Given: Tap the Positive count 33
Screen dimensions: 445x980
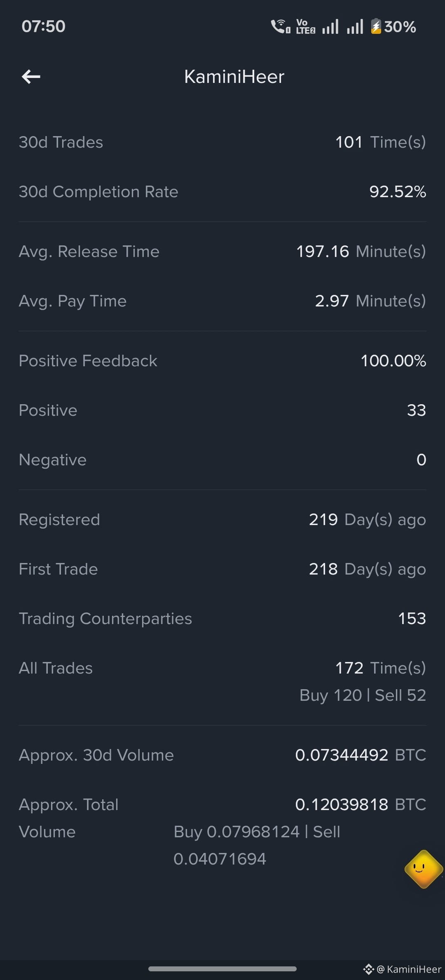Looking at the screenshot, I should click(x=417, y=410).
